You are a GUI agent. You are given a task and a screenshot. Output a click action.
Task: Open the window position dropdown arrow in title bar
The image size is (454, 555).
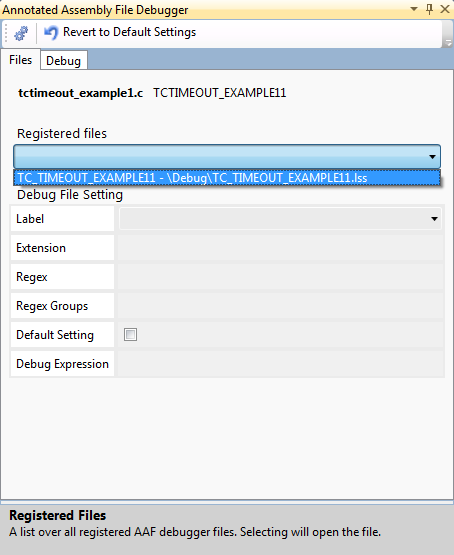coord(414,9)
